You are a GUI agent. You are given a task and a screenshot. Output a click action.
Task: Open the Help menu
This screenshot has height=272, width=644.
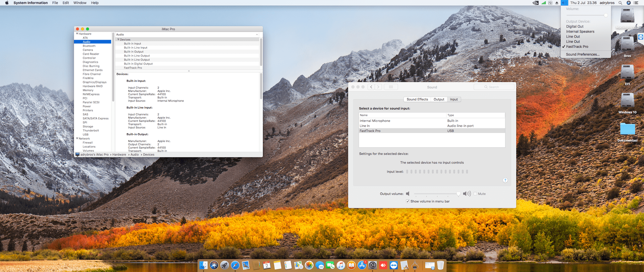pos(95,3)
